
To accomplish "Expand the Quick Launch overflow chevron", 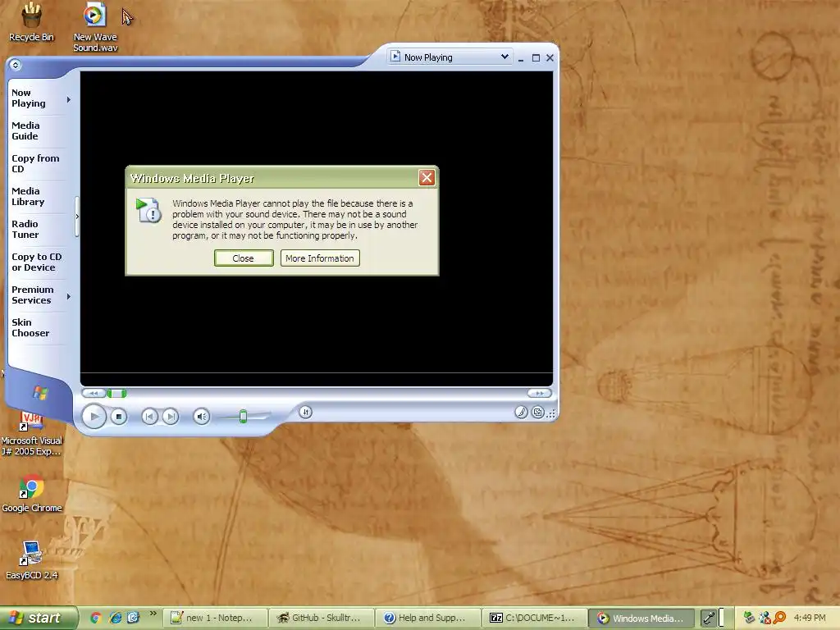I will [x=153, y=614].
